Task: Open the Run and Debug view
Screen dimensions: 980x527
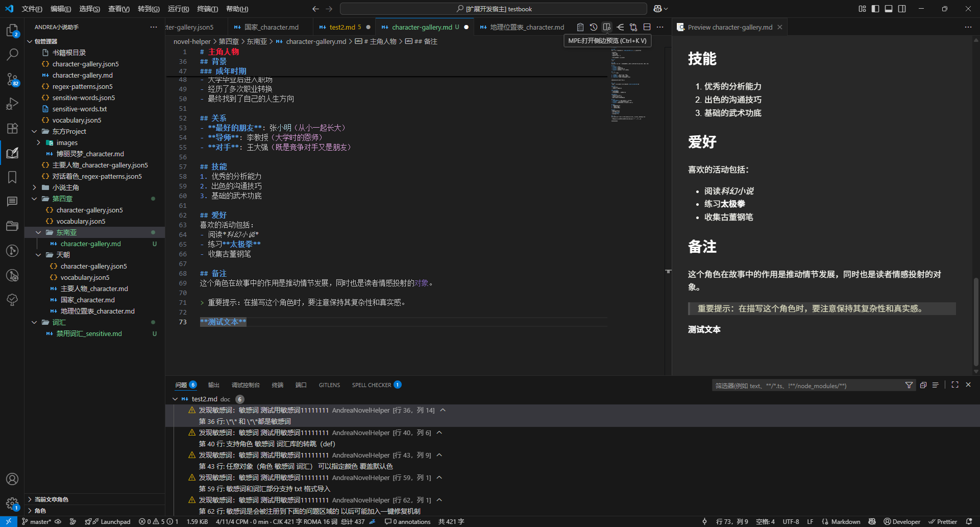Action: pyautogui.click(x=12, y=104)
